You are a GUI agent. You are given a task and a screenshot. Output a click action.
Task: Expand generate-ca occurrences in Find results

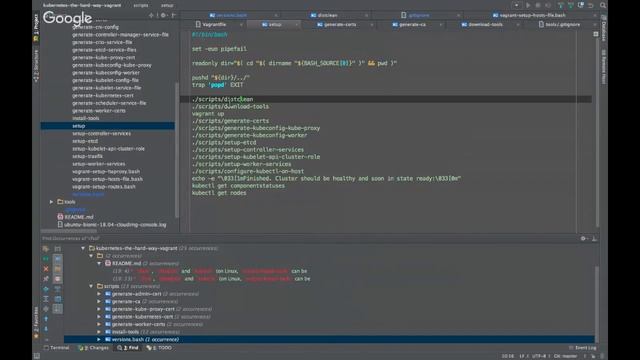(99, 302)
